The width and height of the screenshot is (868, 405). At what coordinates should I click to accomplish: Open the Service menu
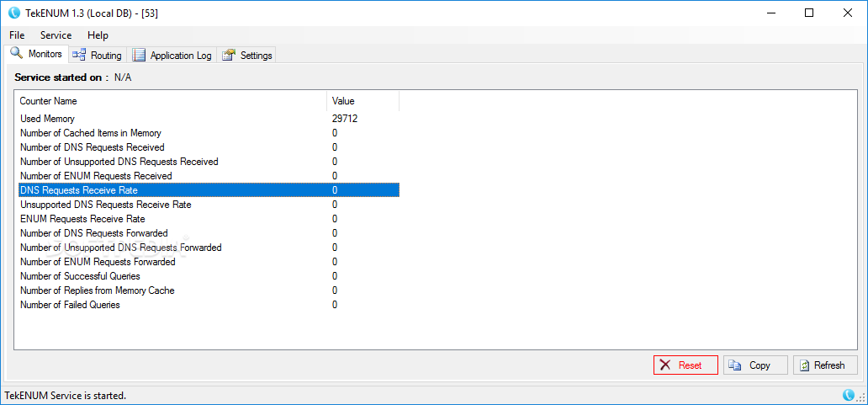56,35
